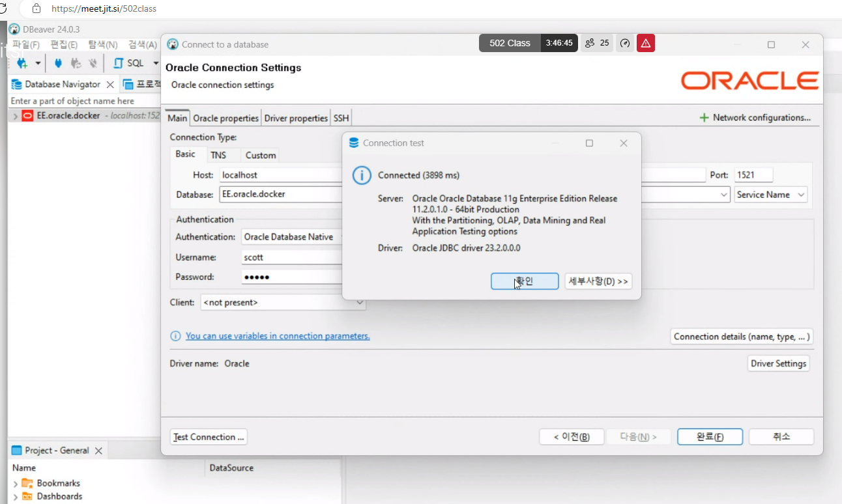Screen dimensions: 842x504
Task: Close the Database Navigator tab
Action: tap(110, 85)
